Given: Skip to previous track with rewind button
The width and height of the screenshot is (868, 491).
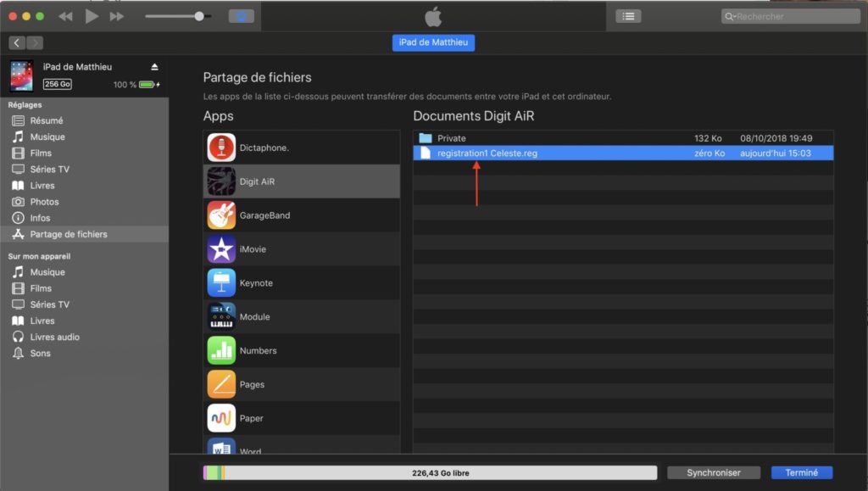Looking at the screenshot, I should point(65,16).
